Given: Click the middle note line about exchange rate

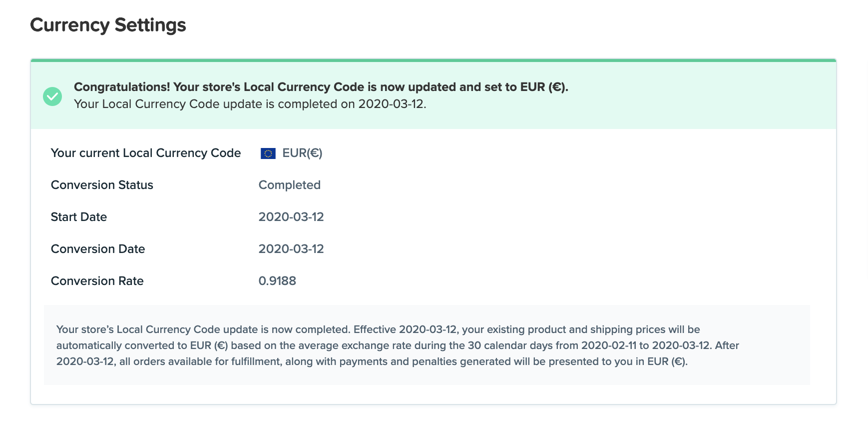Looking at the screenshot, I should [x=398, y=345].
